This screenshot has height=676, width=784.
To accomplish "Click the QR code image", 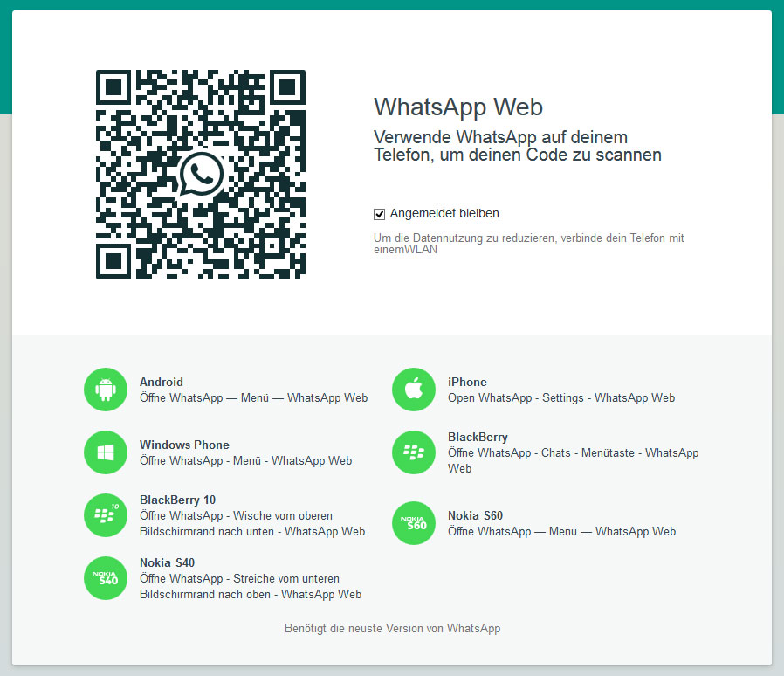I will [x=201, y=175].
